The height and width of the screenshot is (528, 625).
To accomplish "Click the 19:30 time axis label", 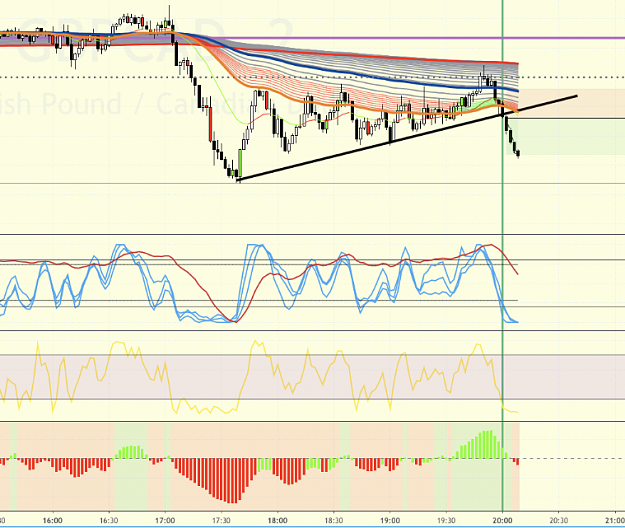I will [x=446, y=520].
